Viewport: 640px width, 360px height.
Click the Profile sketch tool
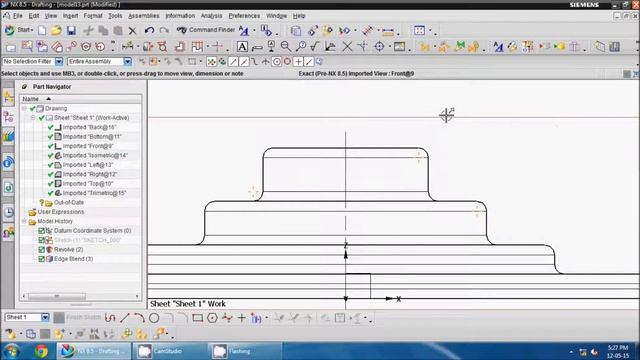[110, 318]
